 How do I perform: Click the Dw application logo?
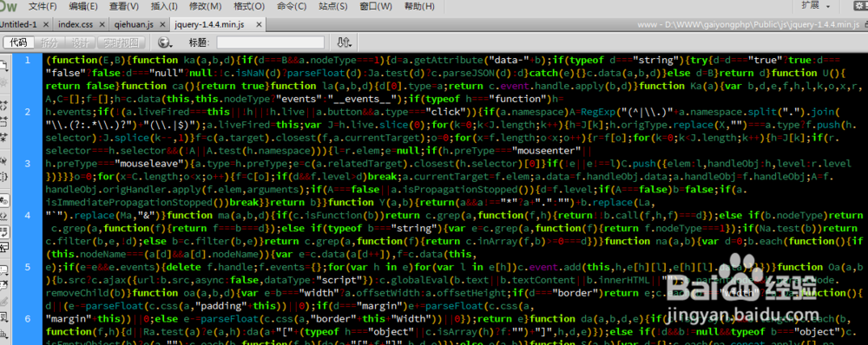point(8,6)
